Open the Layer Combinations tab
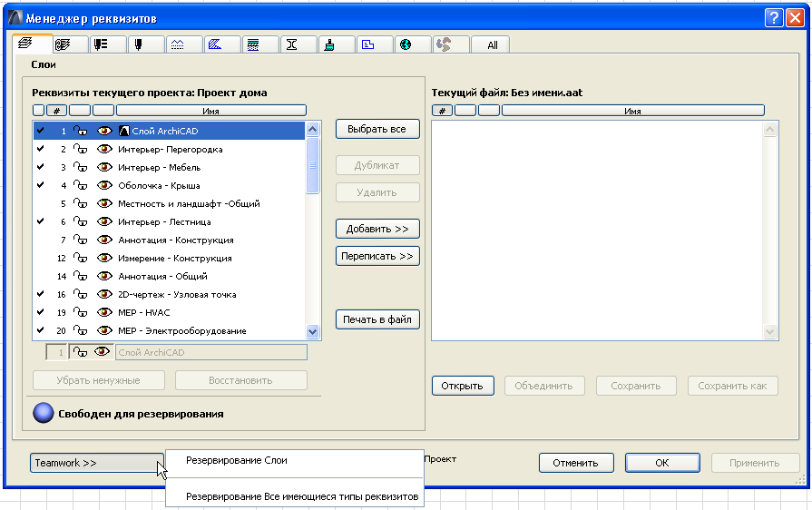Viewport: 812px width, 510px height. [x=63, y=45]
